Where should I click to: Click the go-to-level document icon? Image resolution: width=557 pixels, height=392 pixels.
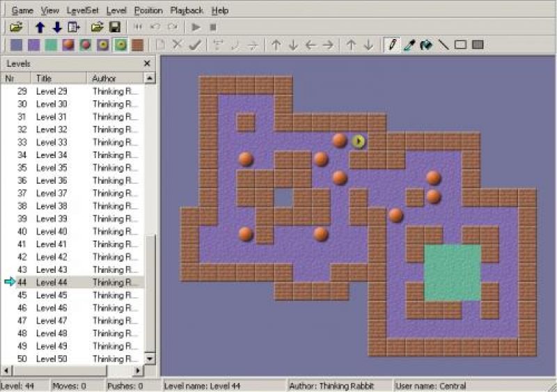tap(74, 27)
